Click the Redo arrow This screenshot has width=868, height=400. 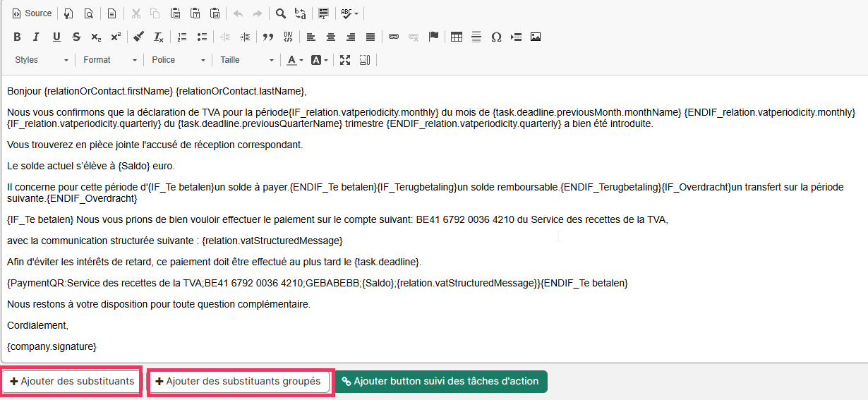[258, 13]
